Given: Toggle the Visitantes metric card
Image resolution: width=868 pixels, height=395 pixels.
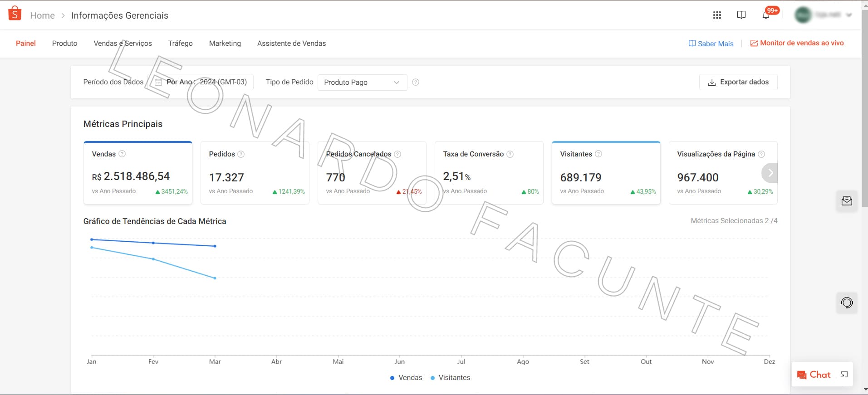Looking at the screenshot, I should (606, 173).
